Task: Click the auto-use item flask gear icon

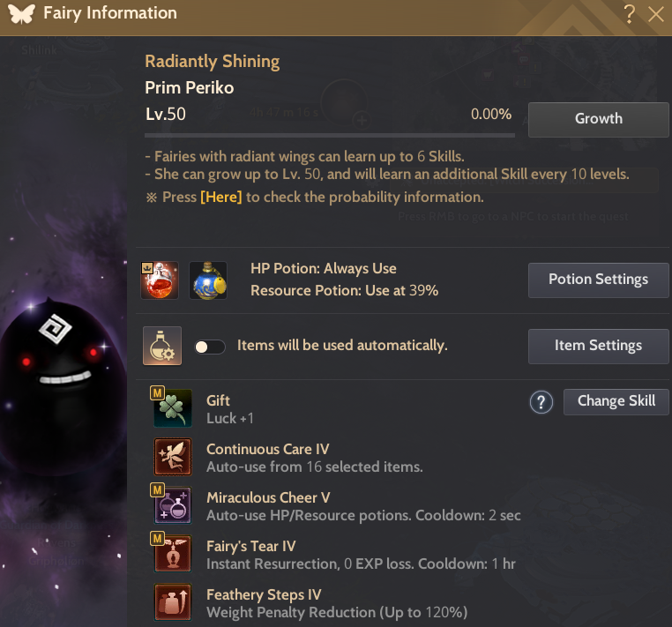Action: [x=162, y=346]
